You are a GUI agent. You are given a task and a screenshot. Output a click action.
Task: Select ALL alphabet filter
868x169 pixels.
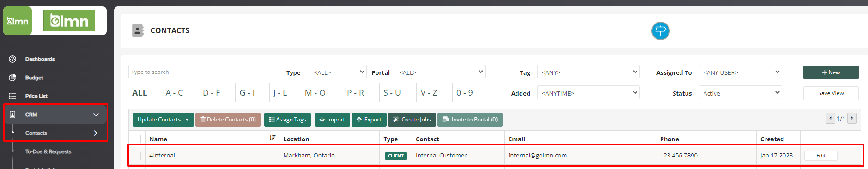pos(140,93)
